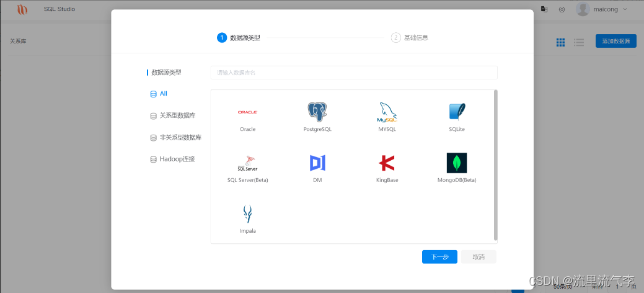Screen dimensions: 644x293
Task: Click the MongoDB(Beta) label text
Action: (x=457, y=180)
